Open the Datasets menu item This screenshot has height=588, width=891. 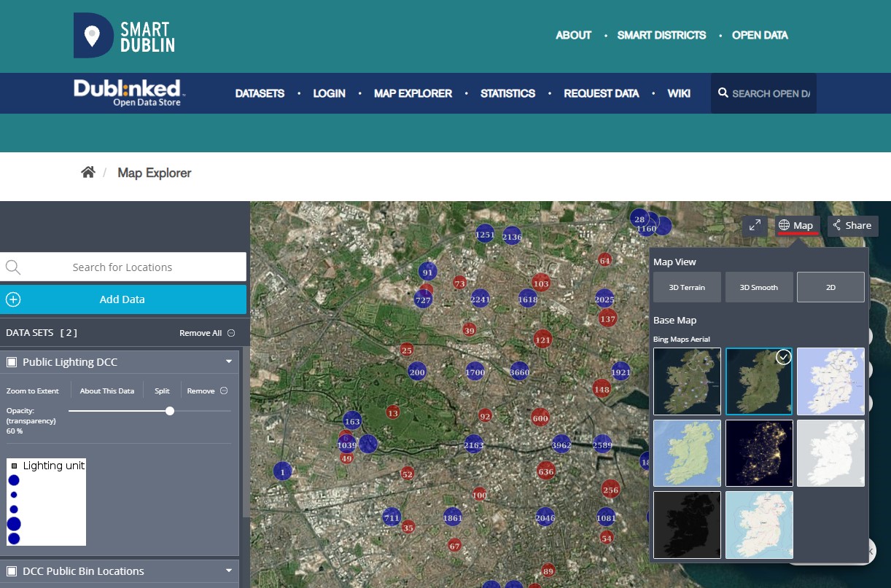[260, 93]
